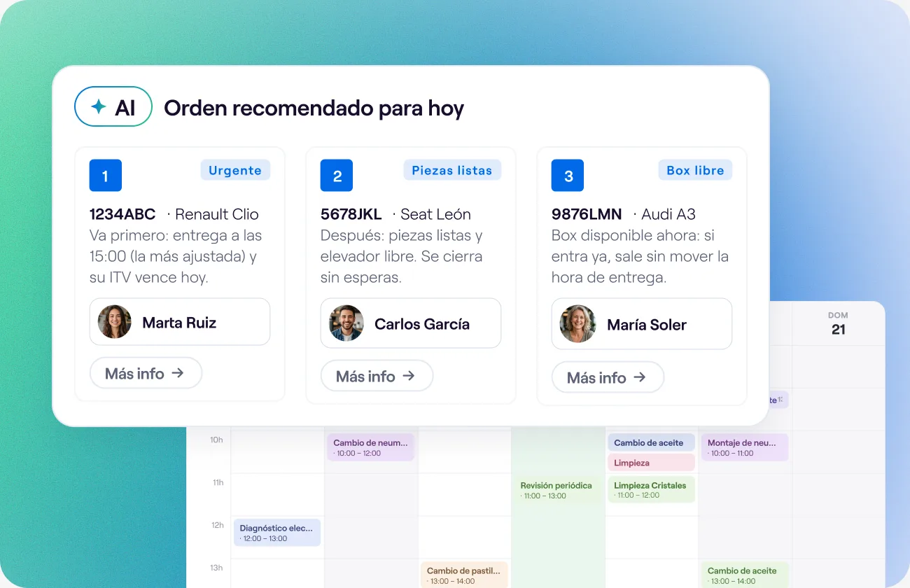The height and width of the screenshot is (588, 910).
Task: Click the 11h time label
Action: tap(216, 482)
